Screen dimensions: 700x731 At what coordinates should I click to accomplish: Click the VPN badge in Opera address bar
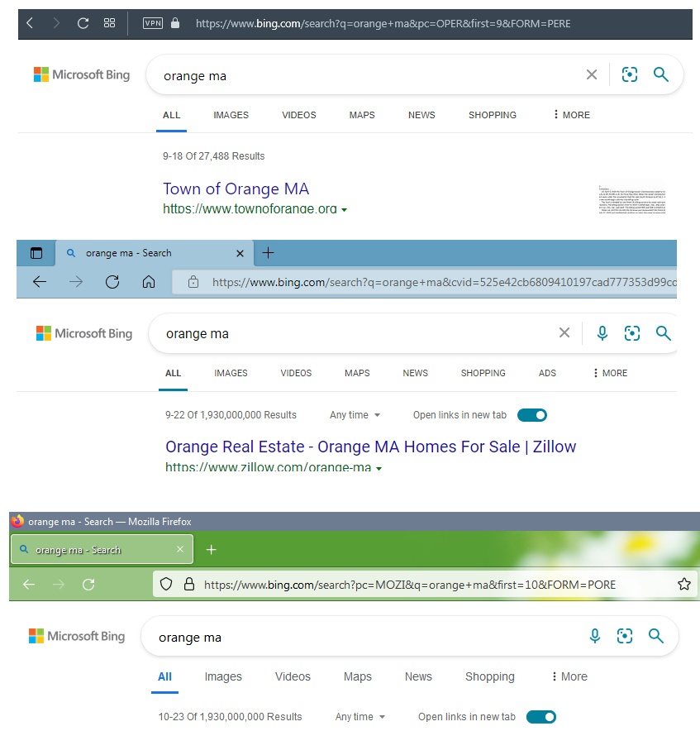153,23
